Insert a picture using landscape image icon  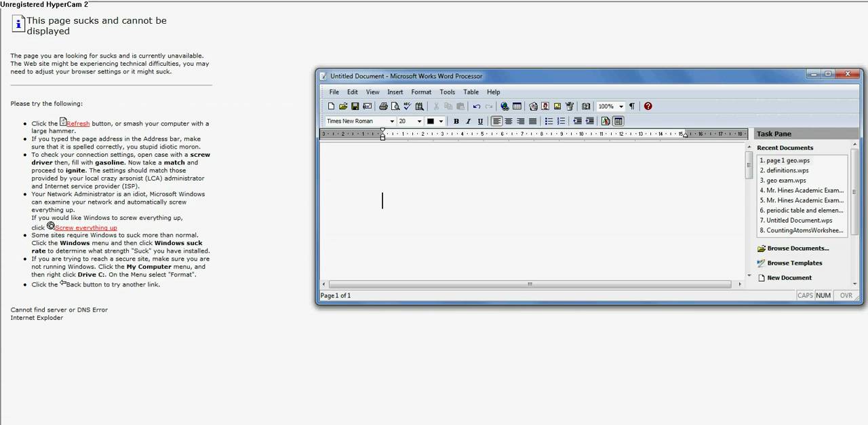(x=557, y=106)
